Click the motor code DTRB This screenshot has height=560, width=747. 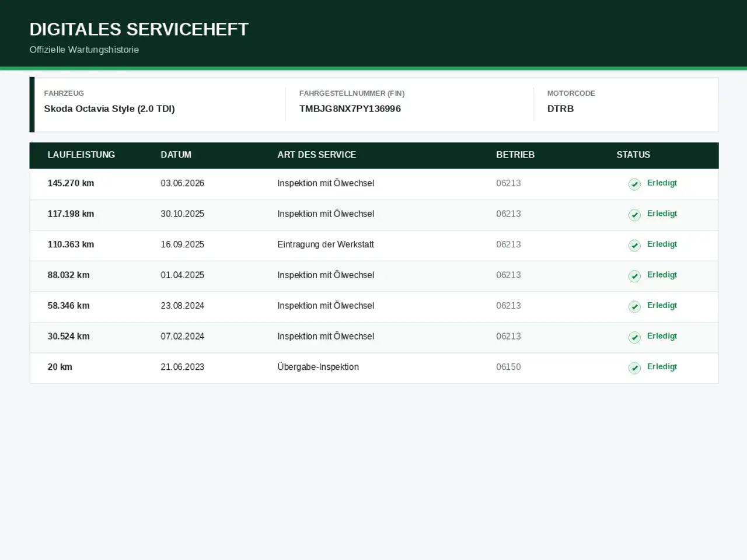pos(560,108)
